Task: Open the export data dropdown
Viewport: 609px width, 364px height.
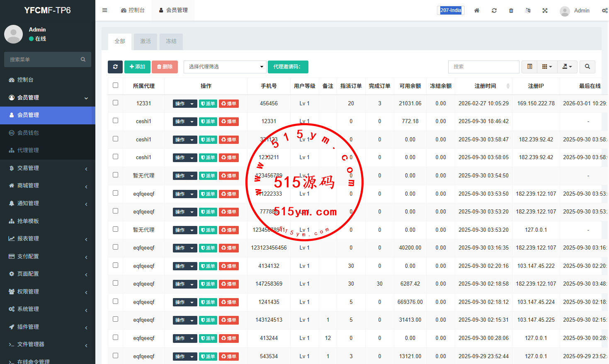Action: point(567,67)
